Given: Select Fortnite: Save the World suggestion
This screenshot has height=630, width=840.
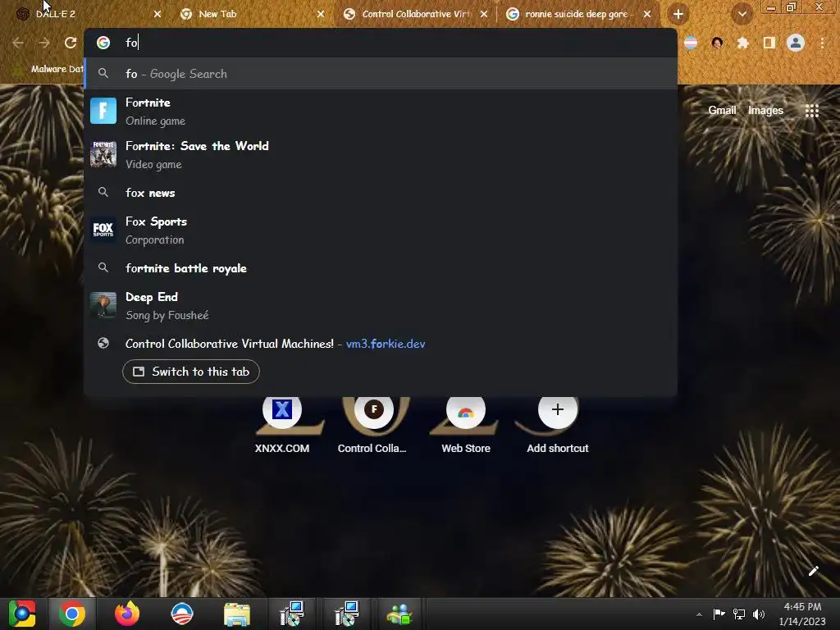Looking at the screenshot, I should pyautogui.click(x=381, y=155).
